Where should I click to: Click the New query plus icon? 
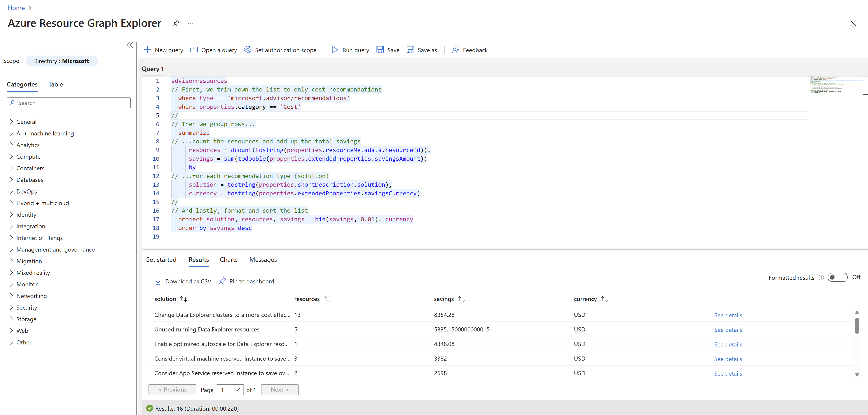(147, 50)
